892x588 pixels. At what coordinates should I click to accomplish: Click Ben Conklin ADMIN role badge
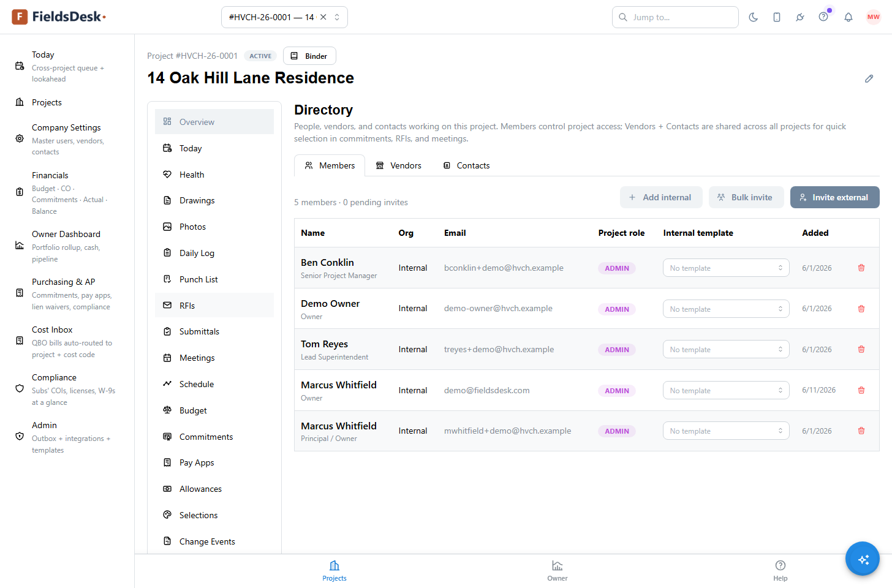(617, 268)
